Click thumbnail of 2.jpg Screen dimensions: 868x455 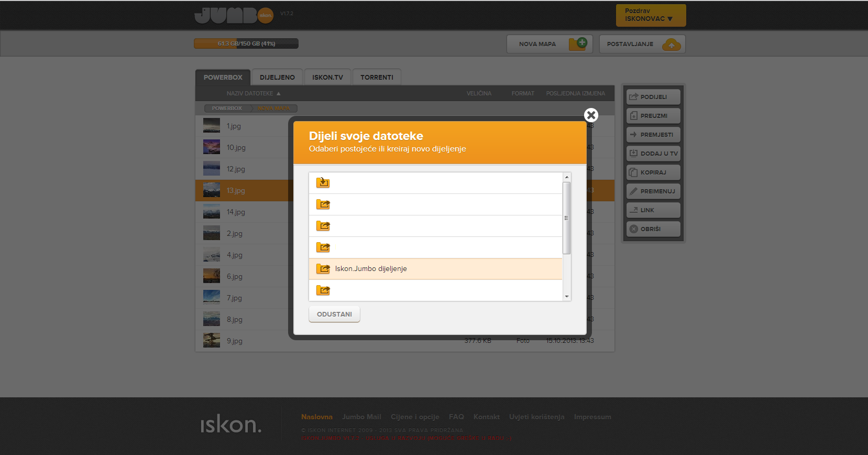(x=212, y=233)
